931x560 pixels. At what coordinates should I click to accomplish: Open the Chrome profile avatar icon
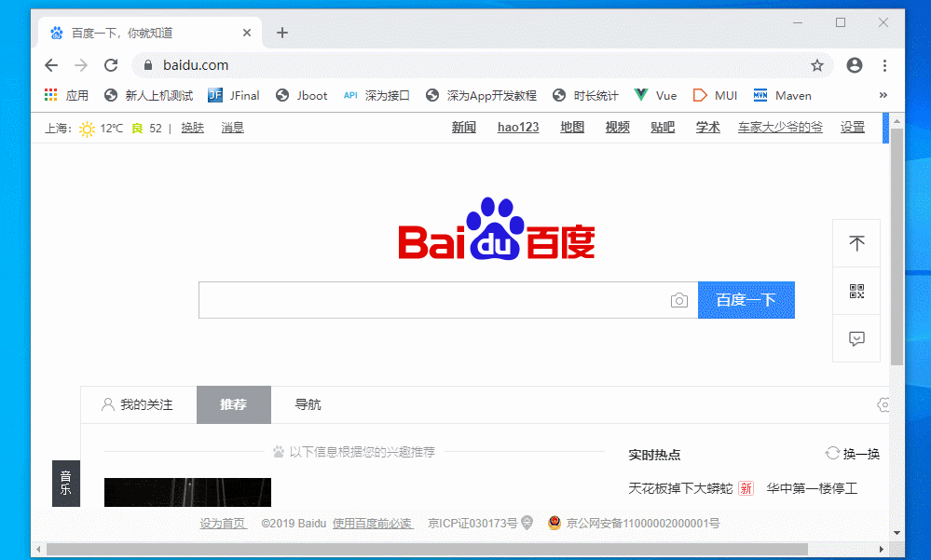point(855,65)
